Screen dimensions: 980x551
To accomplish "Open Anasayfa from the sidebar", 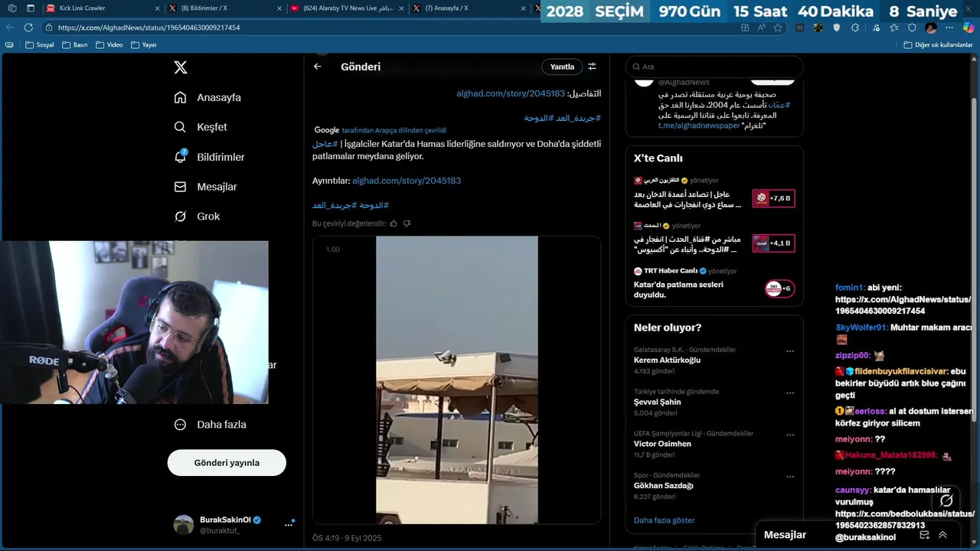I will click(x=208, y=97).
